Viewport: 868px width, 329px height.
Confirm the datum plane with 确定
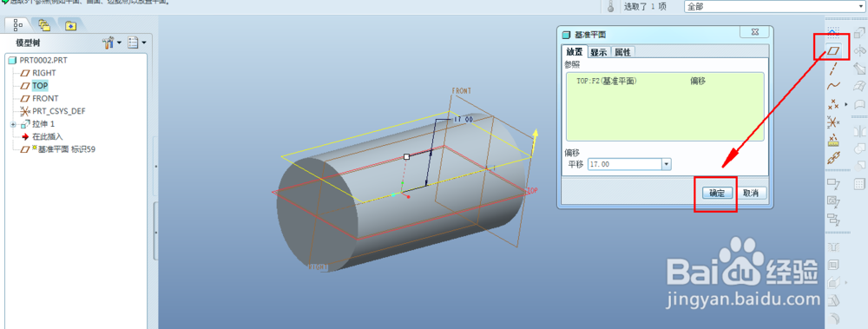[x=718, y=194]
